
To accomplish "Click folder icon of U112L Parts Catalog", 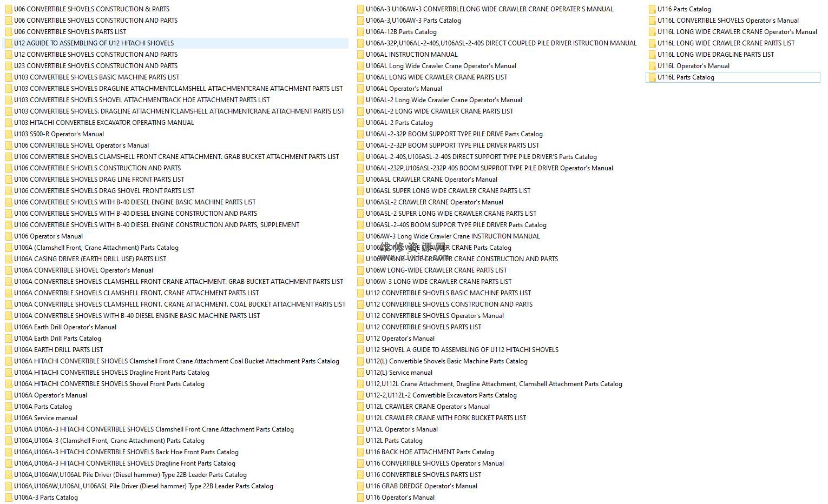I will (x=360, y=441).
